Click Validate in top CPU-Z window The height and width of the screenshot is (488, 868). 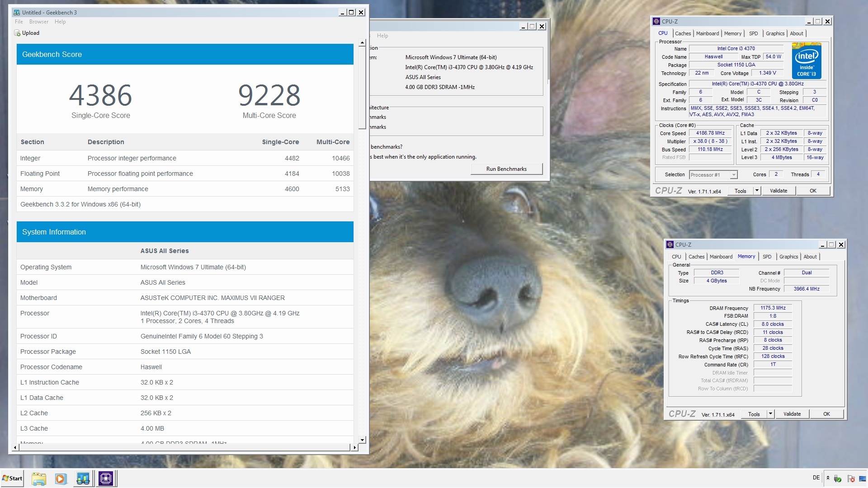pos(778,191)
